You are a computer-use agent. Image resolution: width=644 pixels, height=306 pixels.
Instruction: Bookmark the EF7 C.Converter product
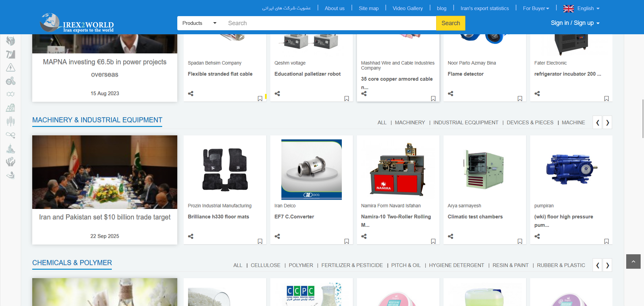(347, 242)
